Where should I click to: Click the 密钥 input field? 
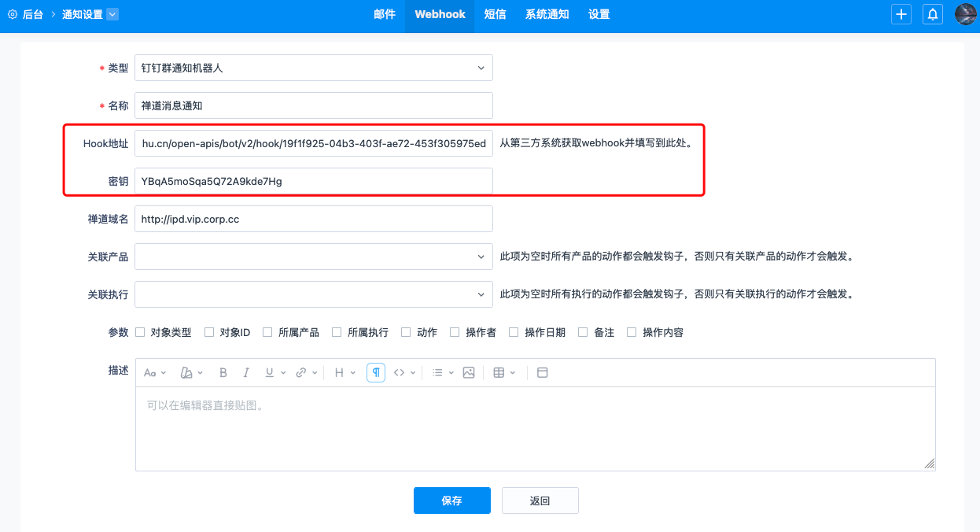(x=314, y=181)
